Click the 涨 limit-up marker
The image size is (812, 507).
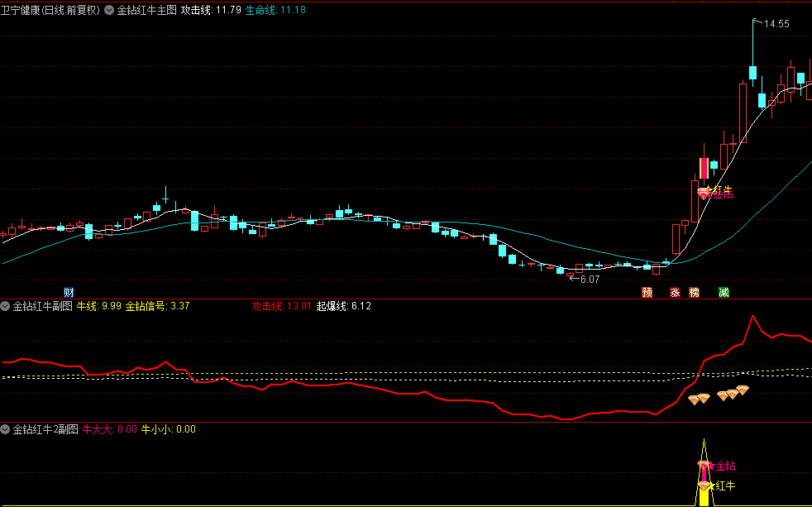pos(675,293)
